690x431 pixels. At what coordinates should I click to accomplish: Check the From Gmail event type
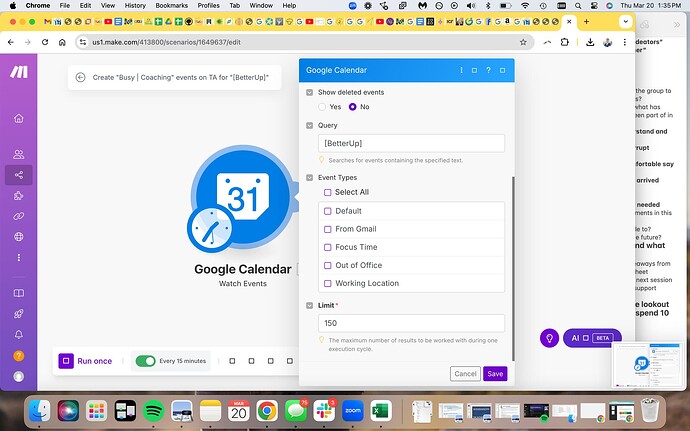tap(327, 229)
